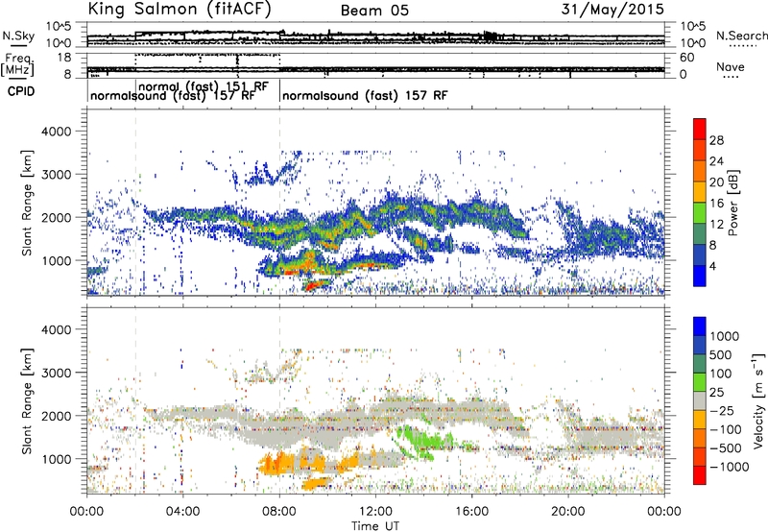The image size is (768, 532).
Task: Click the "18" frequency axis tick label
Action: 64,58
